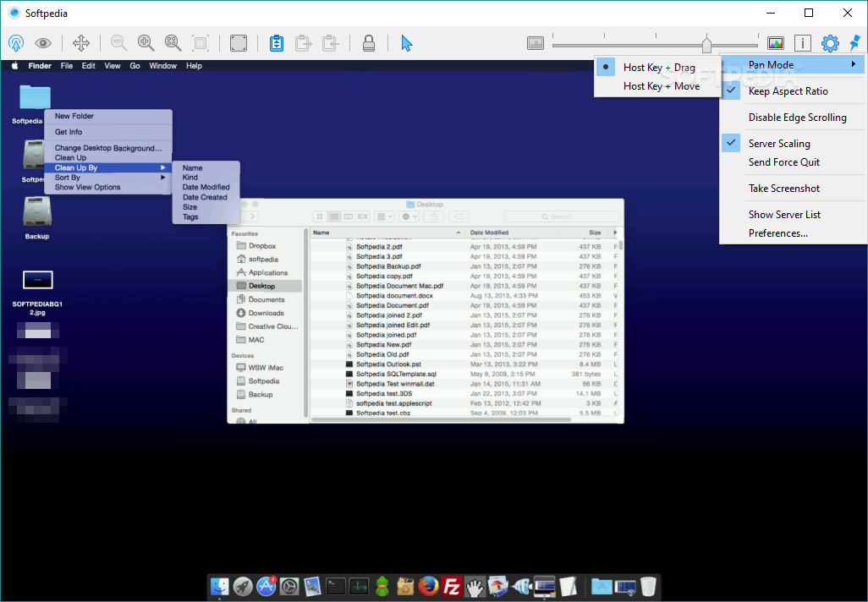
Task: Switch Finder to icon view
Action: (x=320, y=216)
